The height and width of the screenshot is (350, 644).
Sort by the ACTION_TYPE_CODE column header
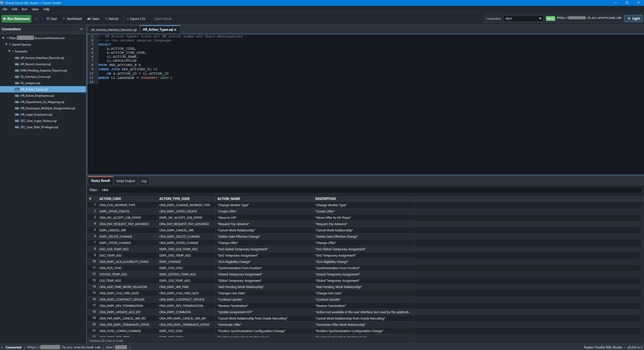186,199
